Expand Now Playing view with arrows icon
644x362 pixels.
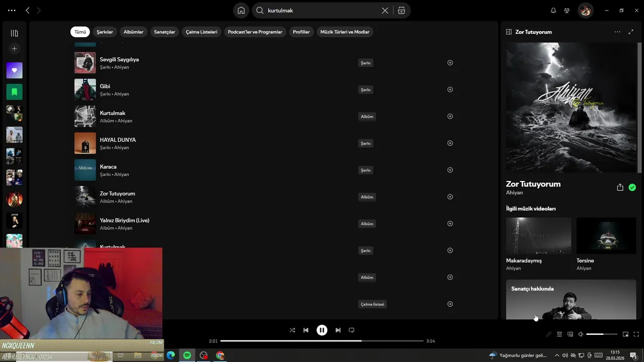(631, 32)
